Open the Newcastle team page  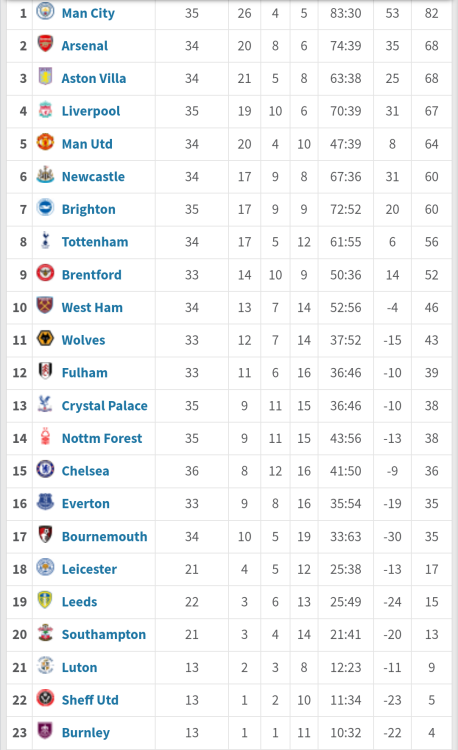point(93,176)
